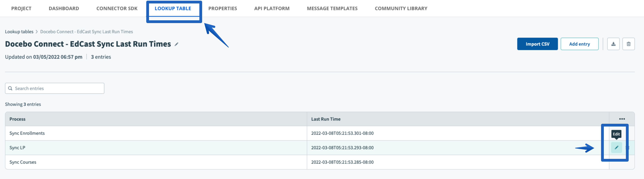The width and height of the screenshot is (644, 179).
Task: Click the Add entry button
Action: [x=579, y=44]
